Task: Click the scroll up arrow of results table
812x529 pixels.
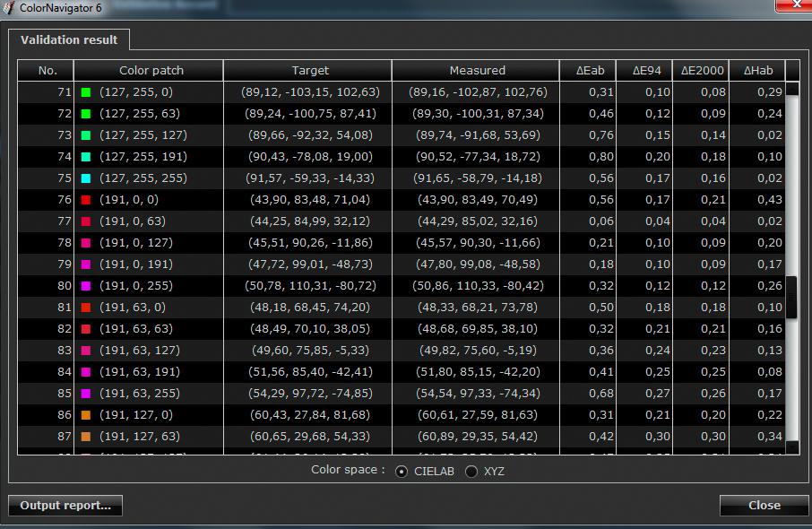Action: [x=792, y=89]
